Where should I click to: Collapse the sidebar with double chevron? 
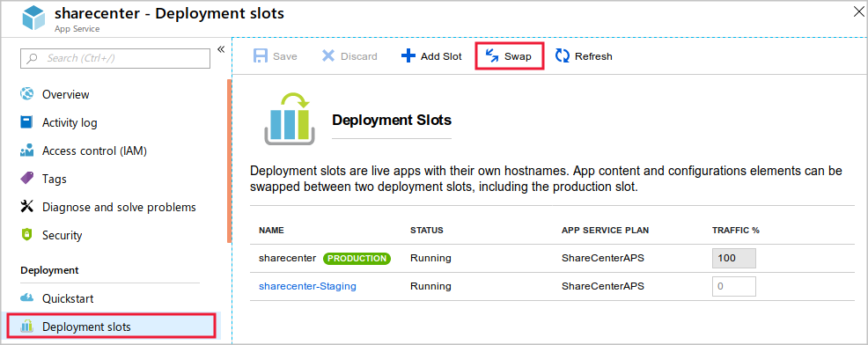coord(221,50)
